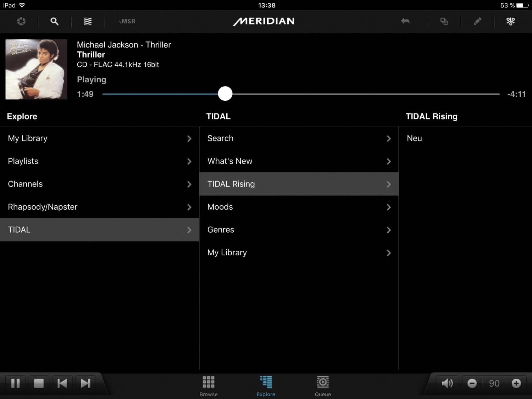Open Channels in the Explore list
The width and height of the screenshot is (532, 399).
pos(100,184)
